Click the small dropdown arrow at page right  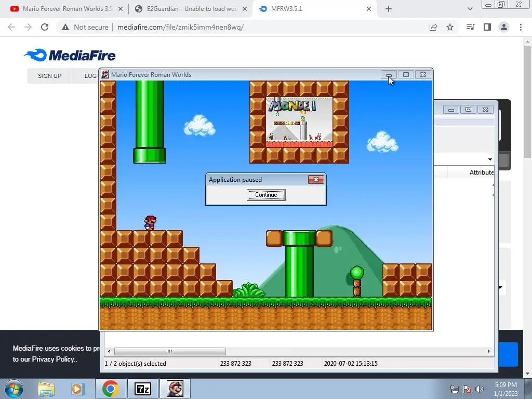coord(500,287)
